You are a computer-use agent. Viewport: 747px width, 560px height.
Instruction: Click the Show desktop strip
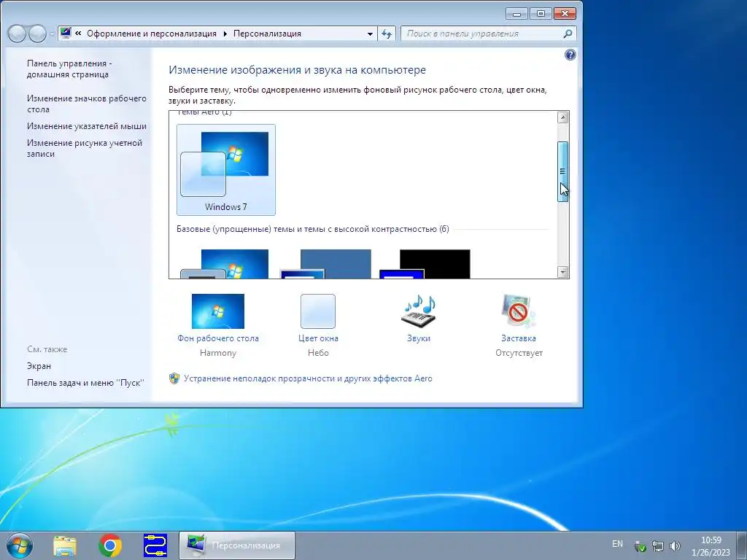coord(742,545)
